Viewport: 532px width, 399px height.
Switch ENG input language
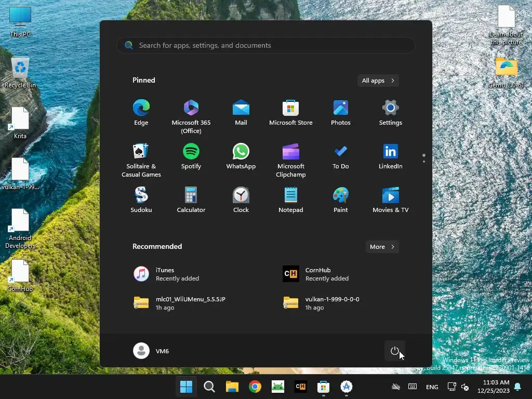[432, 387]
